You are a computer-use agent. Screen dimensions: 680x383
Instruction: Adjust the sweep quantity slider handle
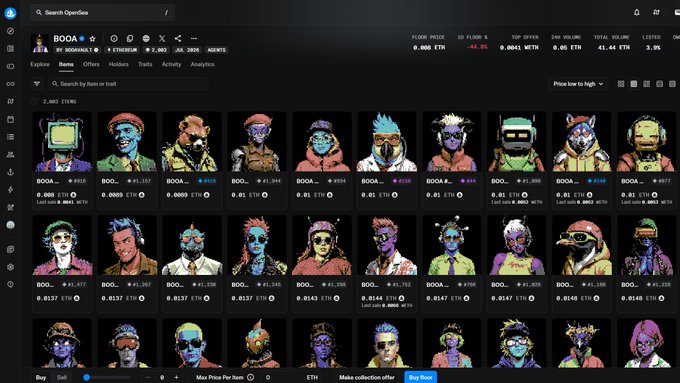pyautogui.click(x=87, y=377)
